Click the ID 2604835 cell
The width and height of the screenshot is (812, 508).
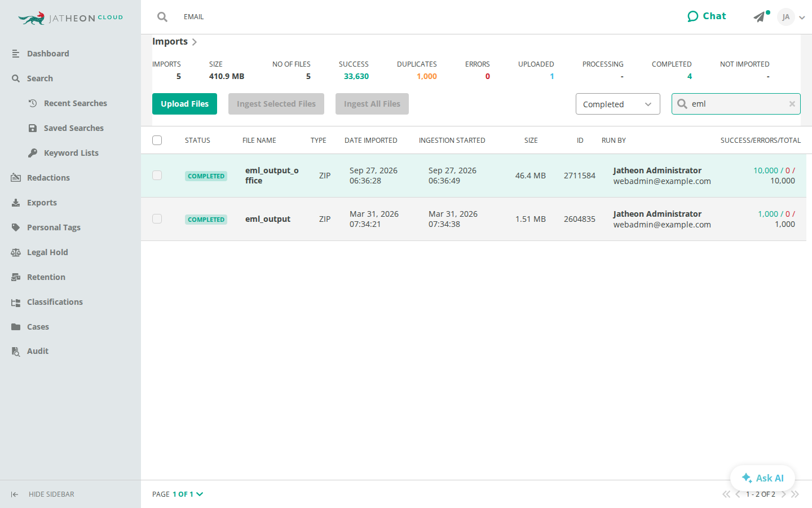[x=580, y=219]
